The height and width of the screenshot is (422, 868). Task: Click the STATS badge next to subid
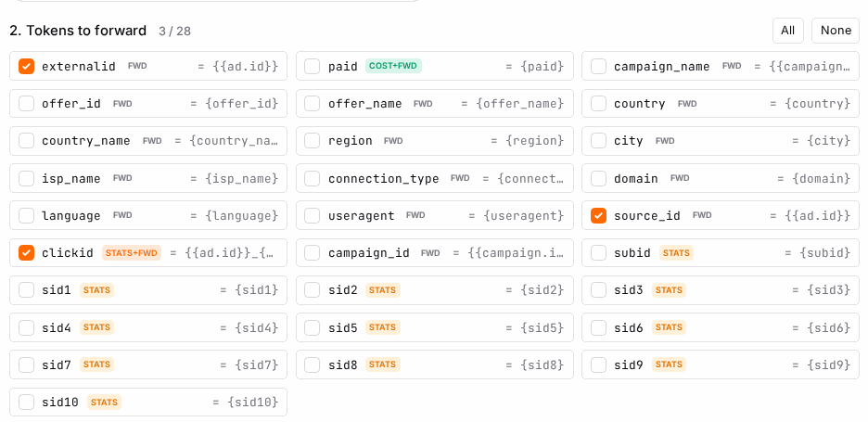coord(676,253)
